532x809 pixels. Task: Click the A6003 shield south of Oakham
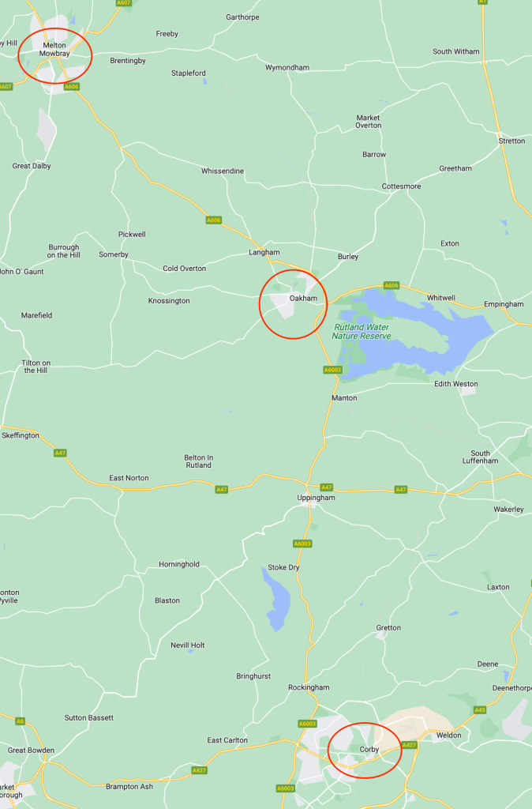pyautogui.click(x=332, y=370)
